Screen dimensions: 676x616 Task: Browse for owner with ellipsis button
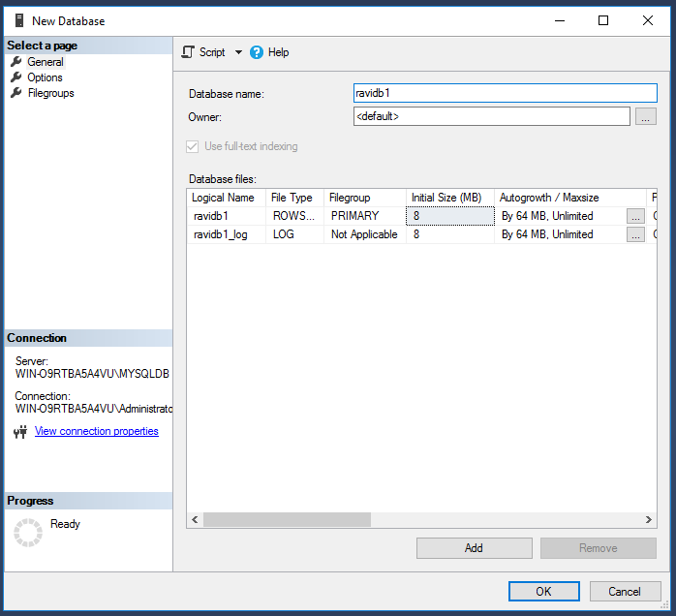[x=646, y=117]
